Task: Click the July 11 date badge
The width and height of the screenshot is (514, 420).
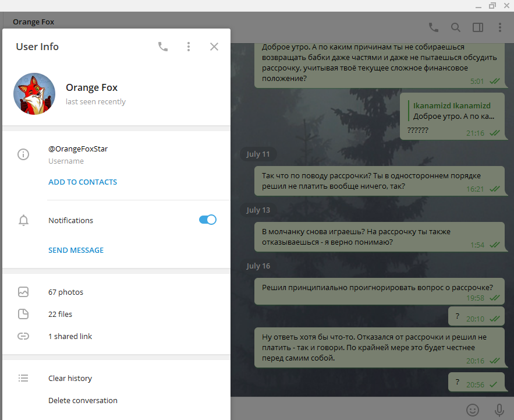Action: point(258,154)
